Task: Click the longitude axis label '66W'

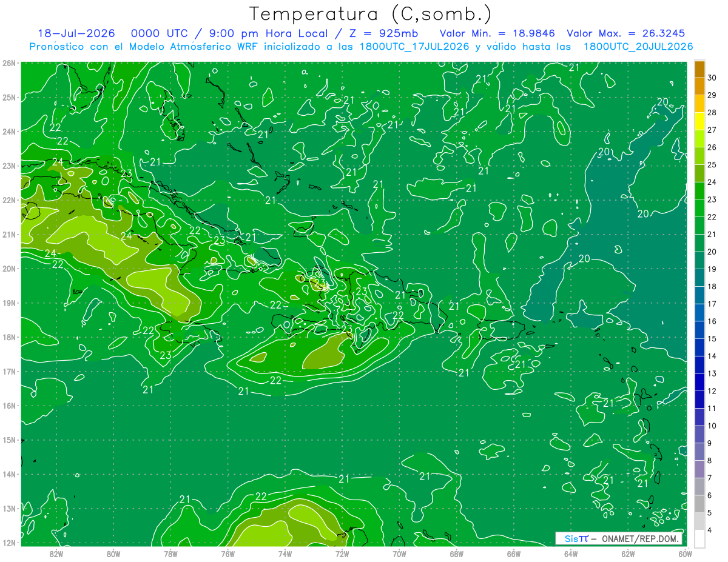Action: coord(514,554)
